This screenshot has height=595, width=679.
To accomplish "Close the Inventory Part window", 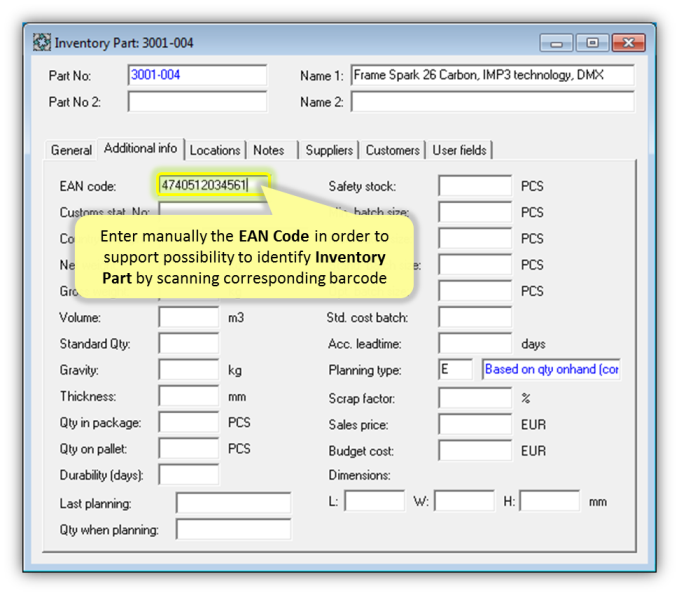I will (628, 43).
